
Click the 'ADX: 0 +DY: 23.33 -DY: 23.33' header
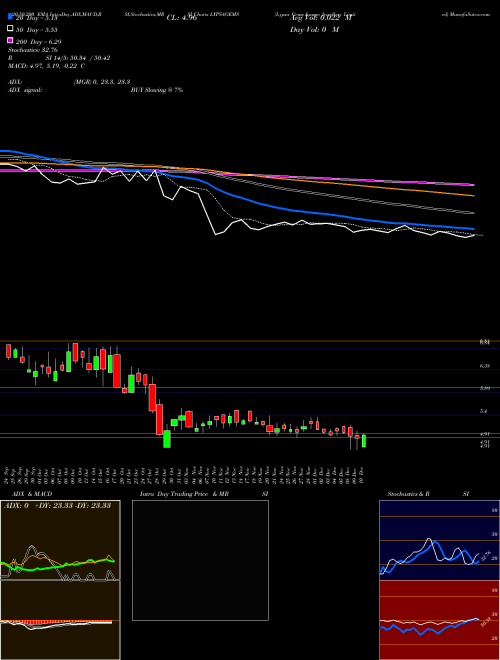(x=57, y=505)
